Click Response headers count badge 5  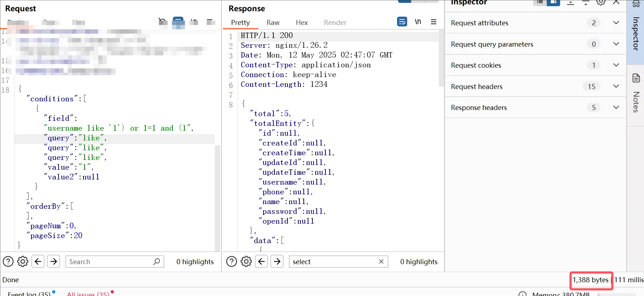[x=594, y=107]
